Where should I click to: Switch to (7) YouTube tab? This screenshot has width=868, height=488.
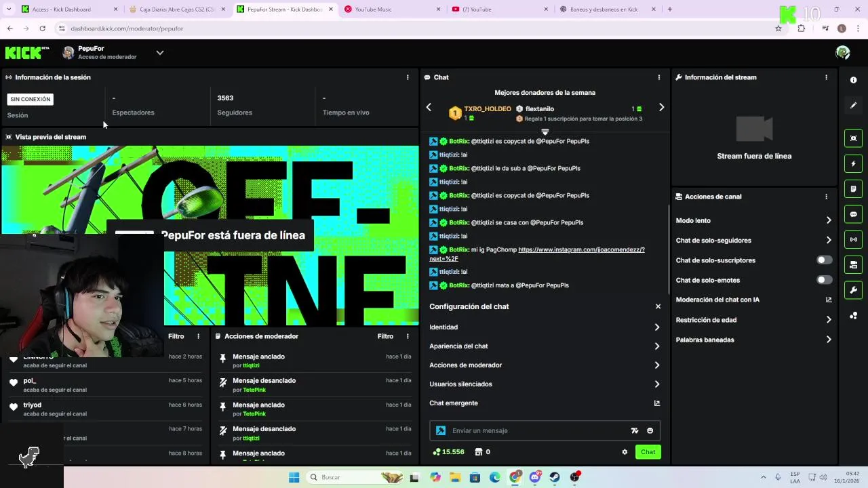point(499,9)
